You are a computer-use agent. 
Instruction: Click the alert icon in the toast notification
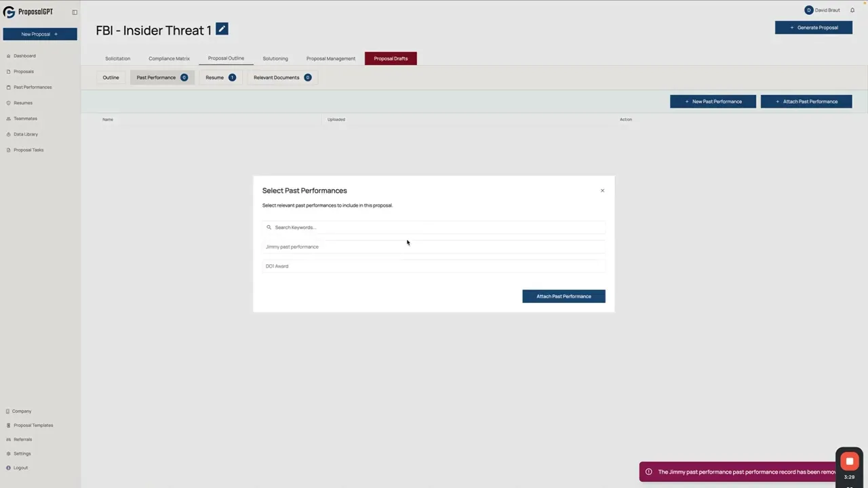tap(648, 472)
